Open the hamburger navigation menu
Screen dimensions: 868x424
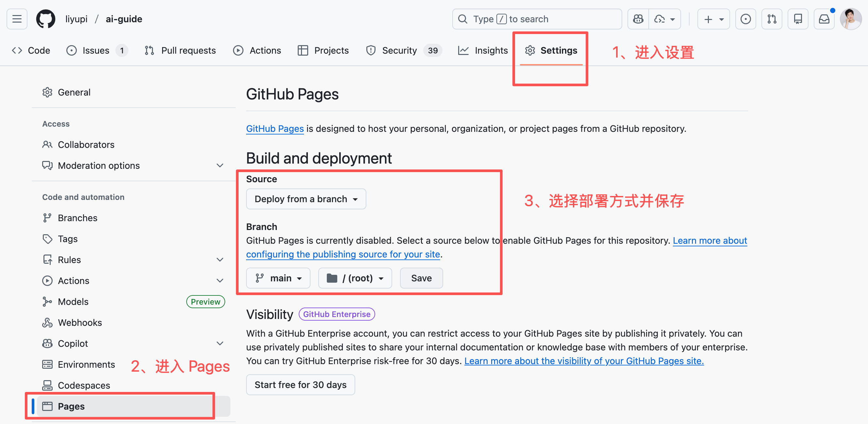pos(17,19)
